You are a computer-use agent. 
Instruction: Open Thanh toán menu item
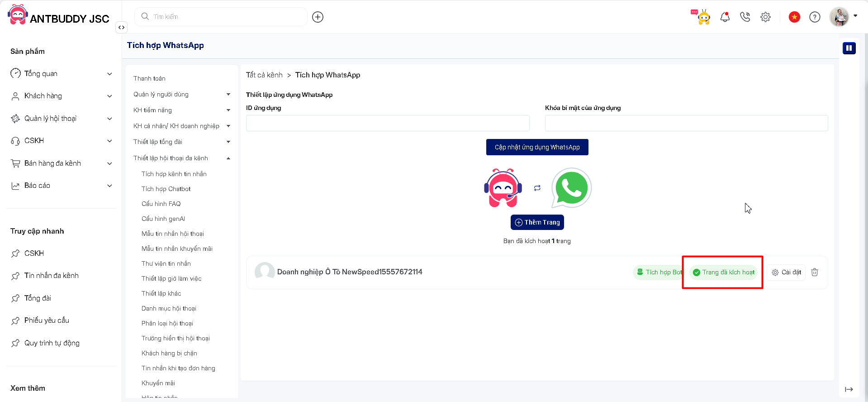(149, 78)
